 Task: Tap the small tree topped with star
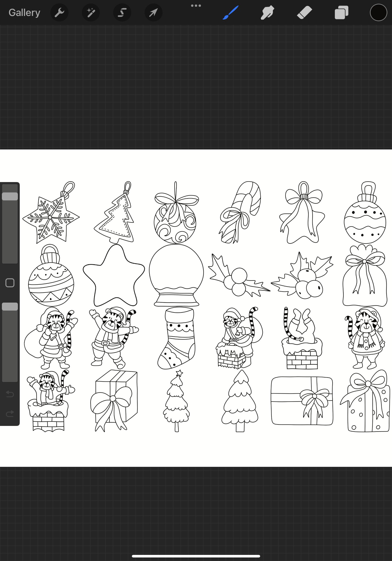pyautogui.click(x=176, y=401)
